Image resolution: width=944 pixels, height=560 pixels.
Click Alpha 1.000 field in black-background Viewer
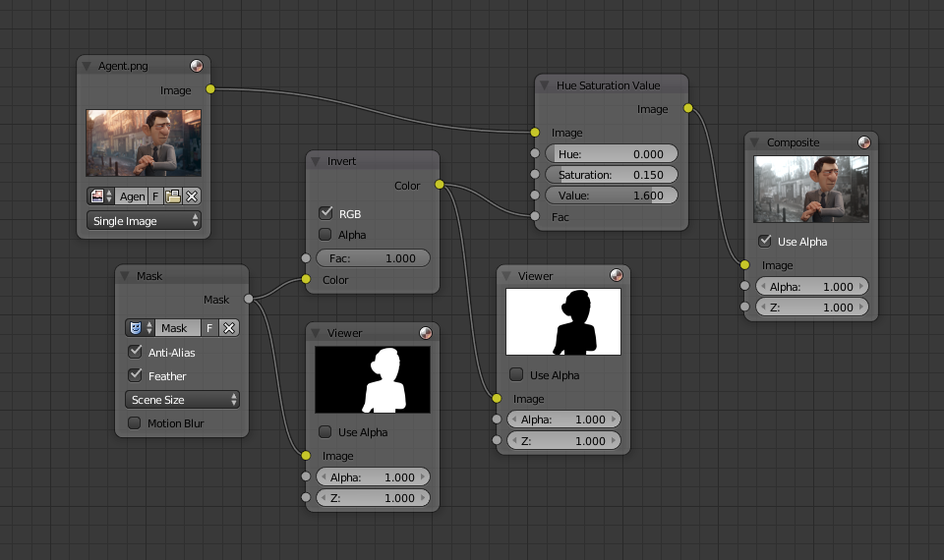tap(374, 477)
